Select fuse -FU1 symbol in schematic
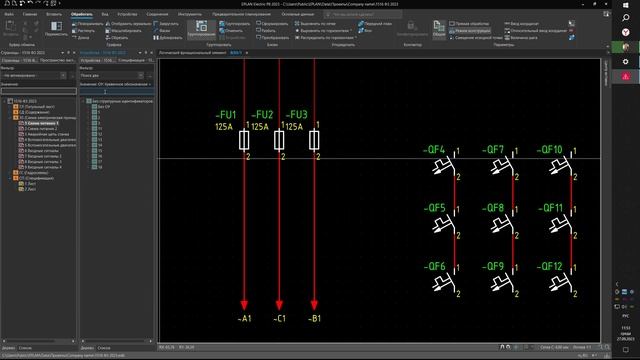640x360 pixels. pyautogui.click(x=244, y=140)
